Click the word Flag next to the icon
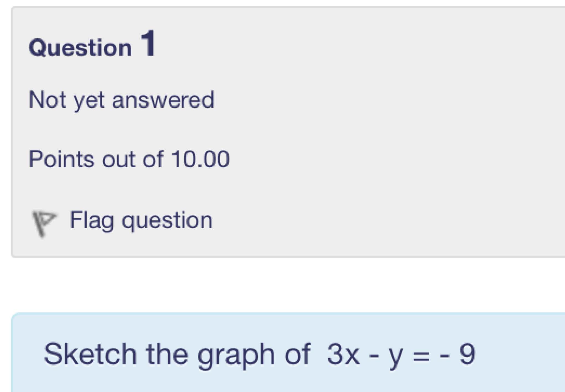Image resolution: width=565 pixels, height=392 pixels. click(92, 220)
